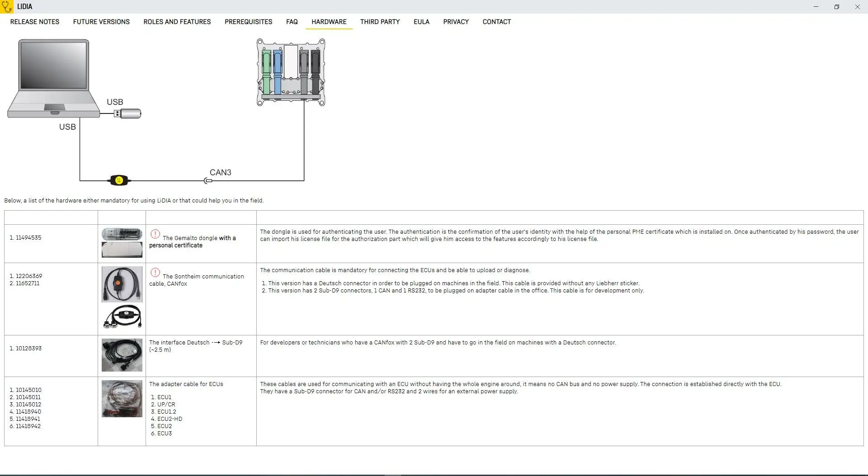Minimize the LiDIA window
Viewport: 868px width, 476px height.
[816, 7]
